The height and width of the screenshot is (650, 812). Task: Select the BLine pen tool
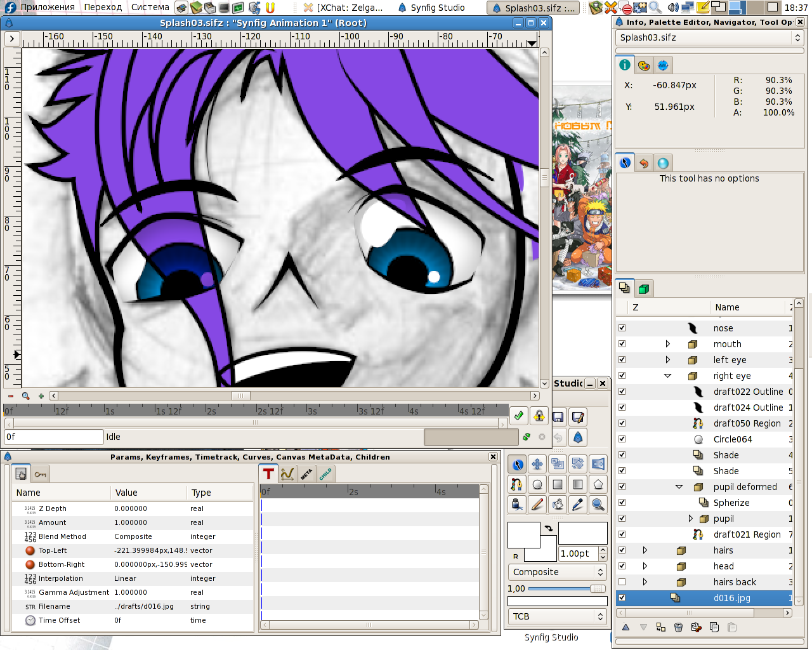coord(518,484)
